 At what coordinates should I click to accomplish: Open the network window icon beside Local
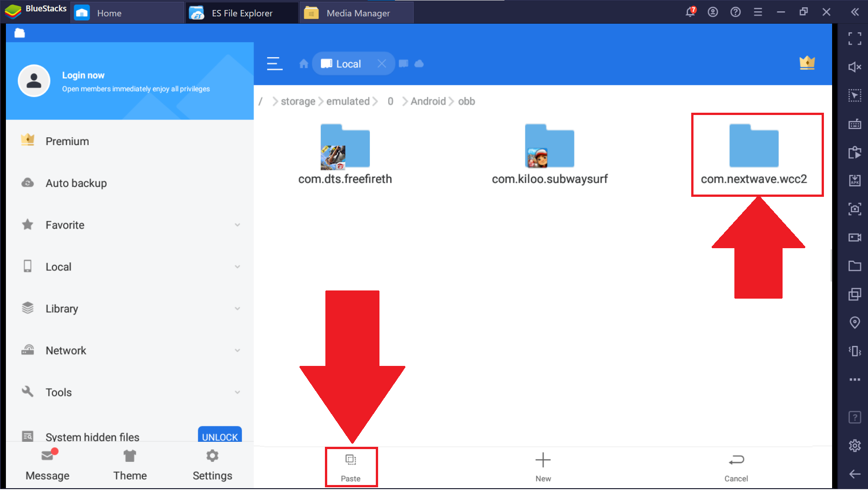pos(404,64)
